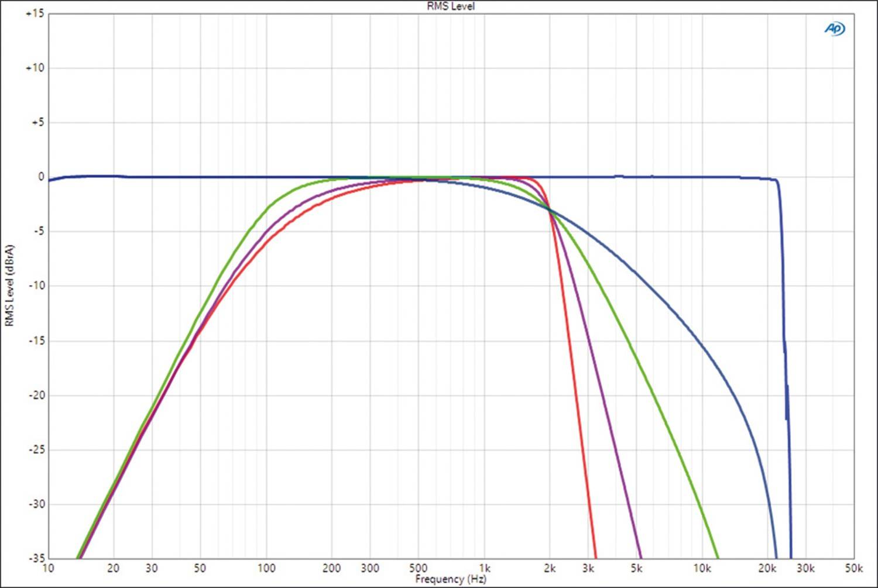Click the '100' frequency tick label

[266, 568]
